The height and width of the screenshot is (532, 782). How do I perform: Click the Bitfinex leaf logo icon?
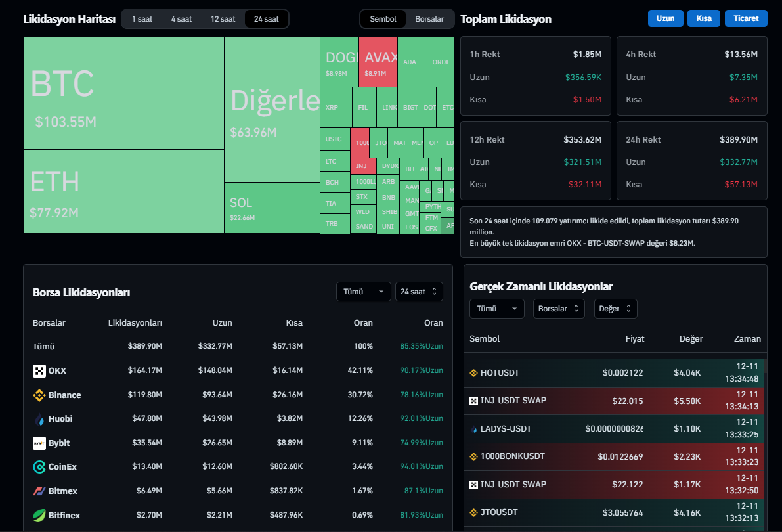39,515
